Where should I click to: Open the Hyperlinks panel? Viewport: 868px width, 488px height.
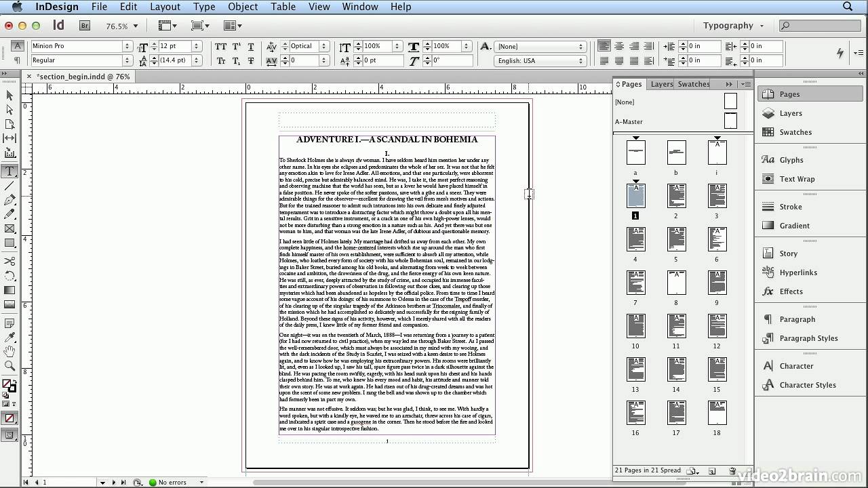(798, 272)
